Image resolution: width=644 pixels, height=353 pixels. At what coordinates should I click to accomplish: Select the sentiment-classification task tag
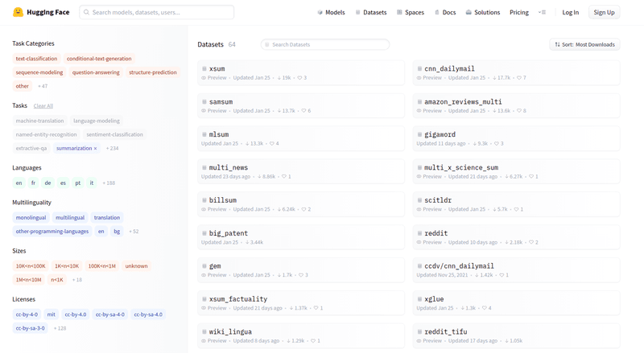[x=114, y=134]
